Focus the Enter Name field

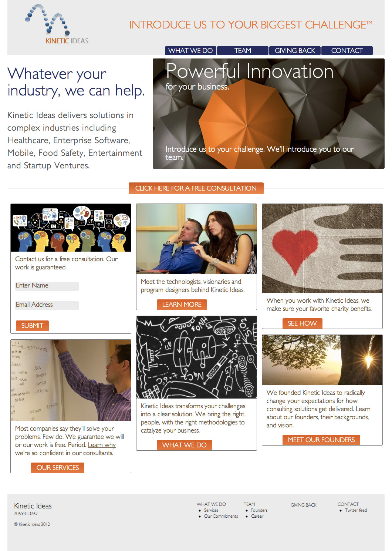[47, 286]
